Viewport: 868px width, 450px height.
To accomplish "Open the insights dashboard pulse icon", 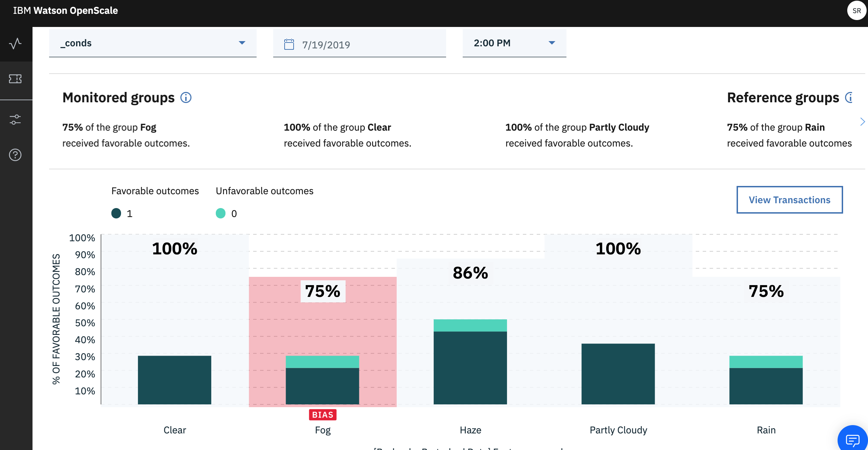I will [x=15, y=44].
